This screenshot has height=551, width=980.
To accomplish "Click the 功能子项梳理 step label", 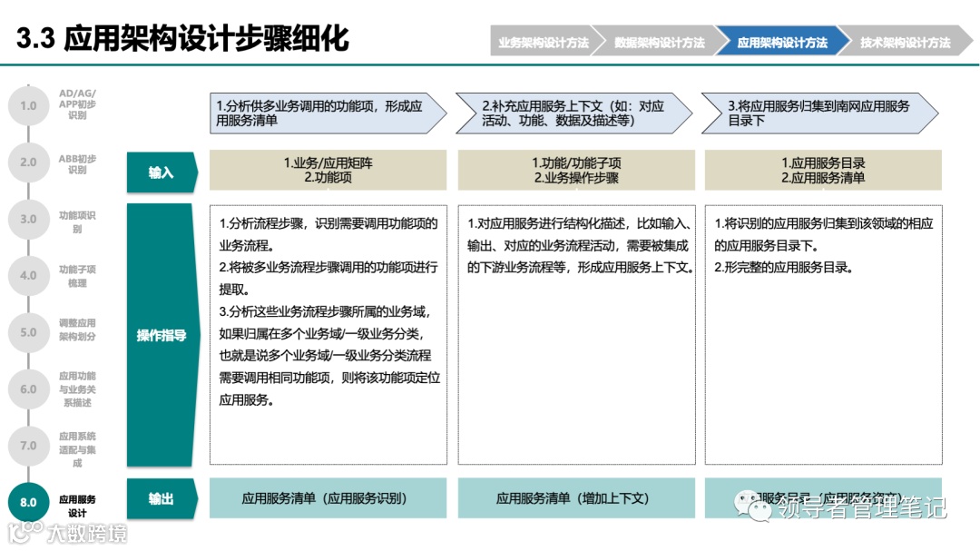I will coord(77,276).
